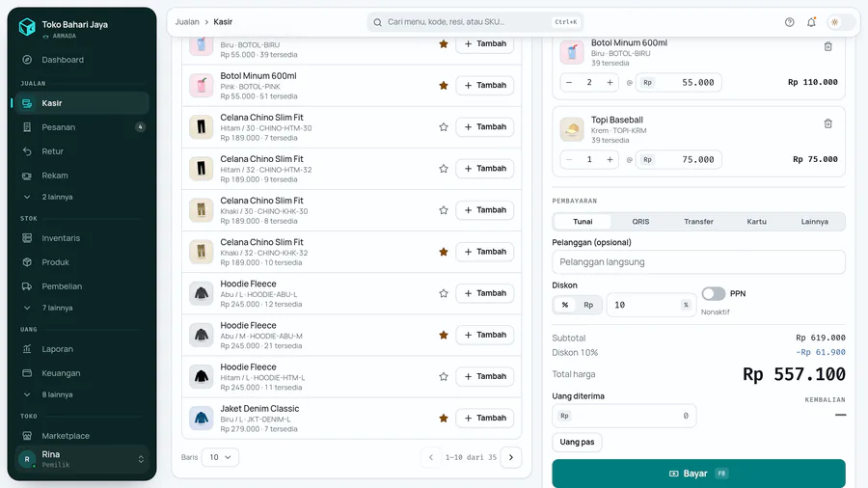Go to Pembelian in the sidebar
The height and width of the screenshot is (488, 868).
click(81, 286)
